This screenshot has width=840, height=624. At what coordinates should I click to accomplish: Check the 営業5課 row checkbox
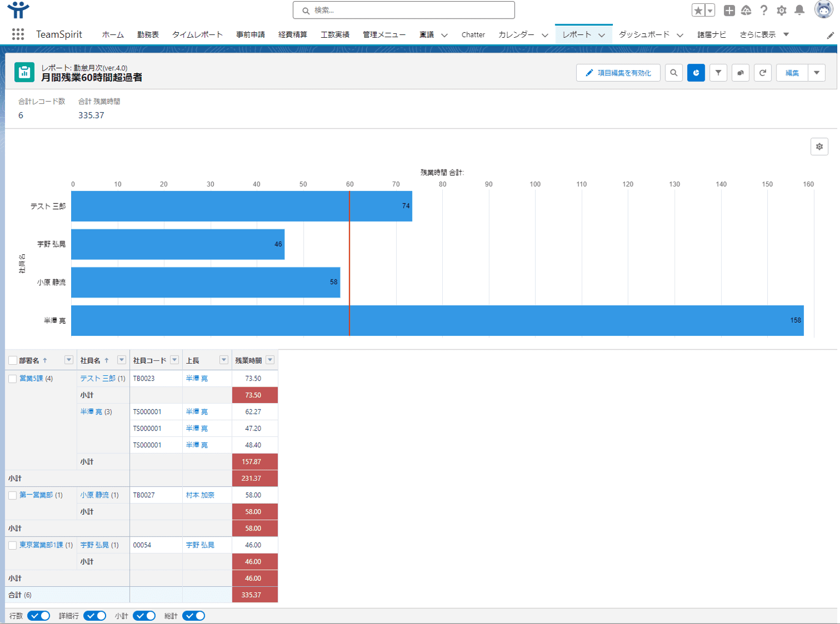click(x=13, y=378)
